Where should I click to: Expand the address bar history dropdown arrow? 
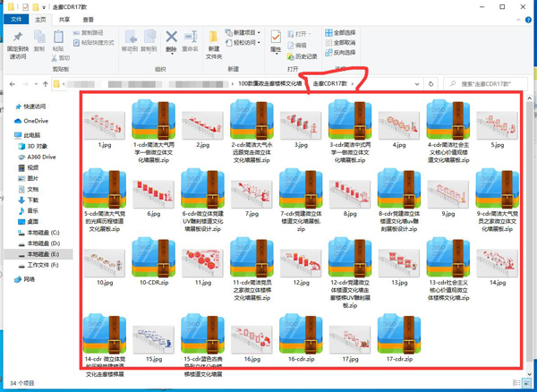pyautogui.click(x=416, y=84)
